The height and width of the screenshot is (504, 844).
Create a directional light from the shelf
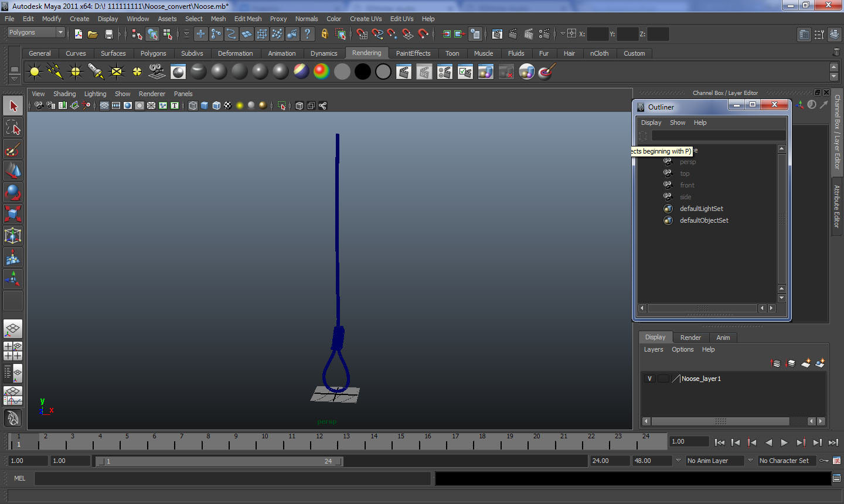pos(55,72)
